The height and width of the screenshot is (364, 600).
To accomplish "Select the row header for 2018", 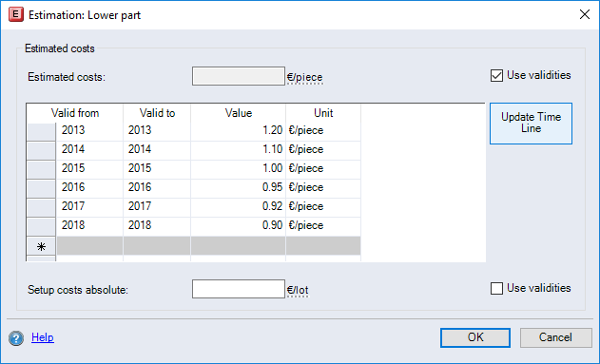I will (41, 227).
